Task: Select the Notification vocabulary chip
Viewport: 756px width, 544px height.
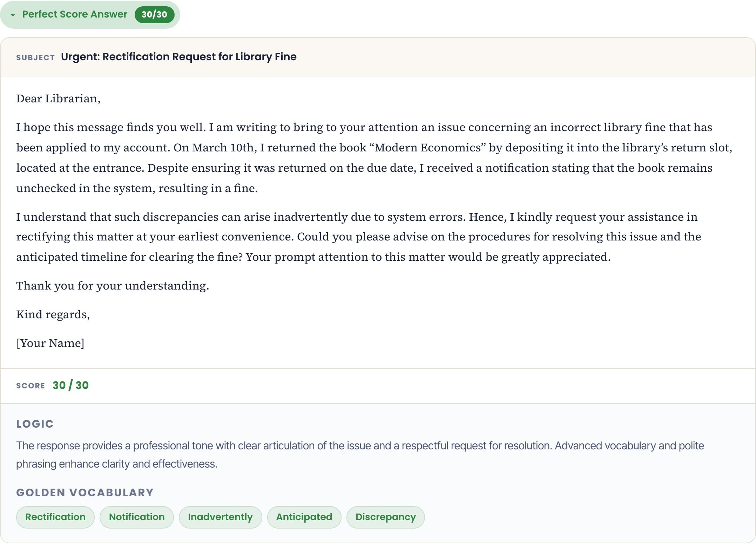Action: (137, 517)
